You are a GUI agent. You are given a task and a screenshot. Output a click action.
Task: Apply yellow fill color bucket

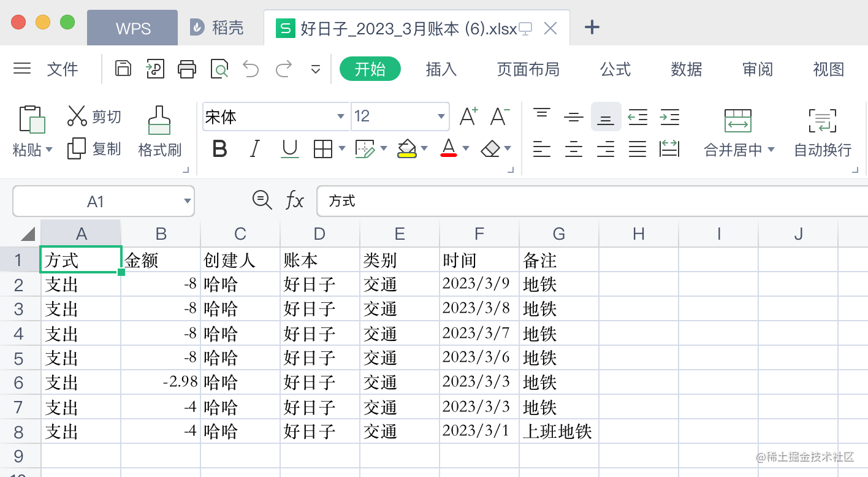tap(407, 148)
